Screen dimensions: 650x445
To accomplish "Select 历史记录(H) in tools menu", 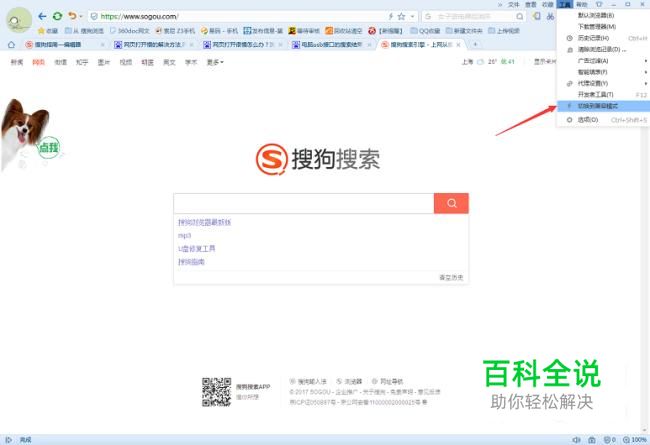I will pyautogui.click(x=603, y=38).
